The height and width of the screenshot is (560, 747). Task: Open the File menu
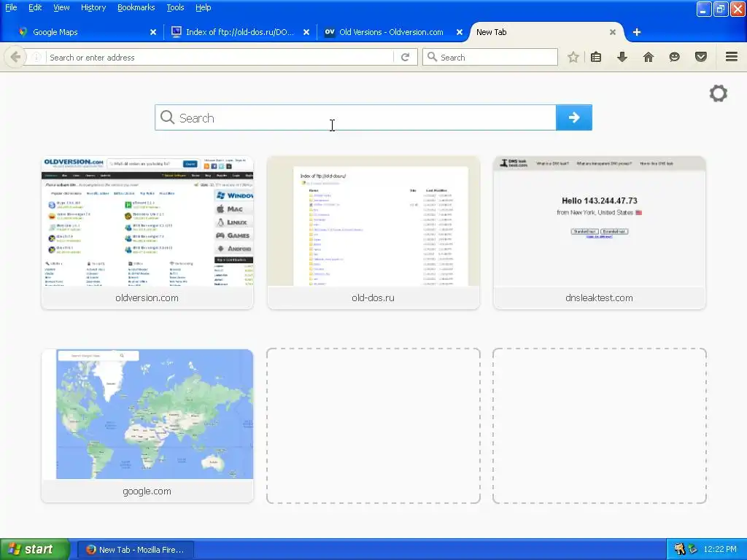11,7
